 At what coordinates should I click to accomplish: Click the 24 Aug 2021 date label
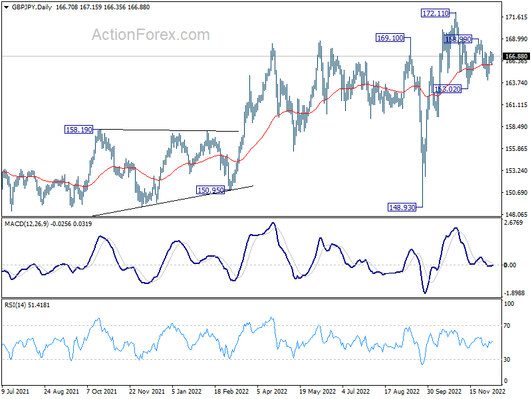61,392
